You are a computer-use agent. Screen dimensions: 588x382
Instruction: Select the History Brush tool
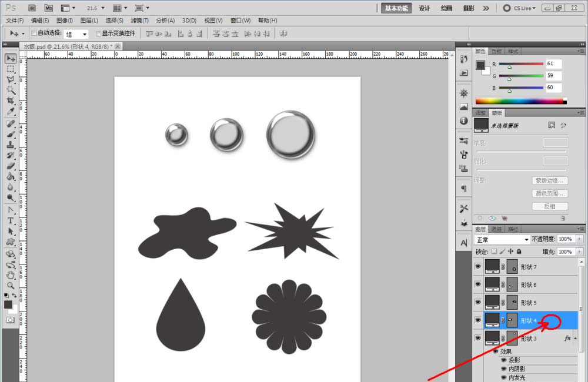(x=11, y=155)
